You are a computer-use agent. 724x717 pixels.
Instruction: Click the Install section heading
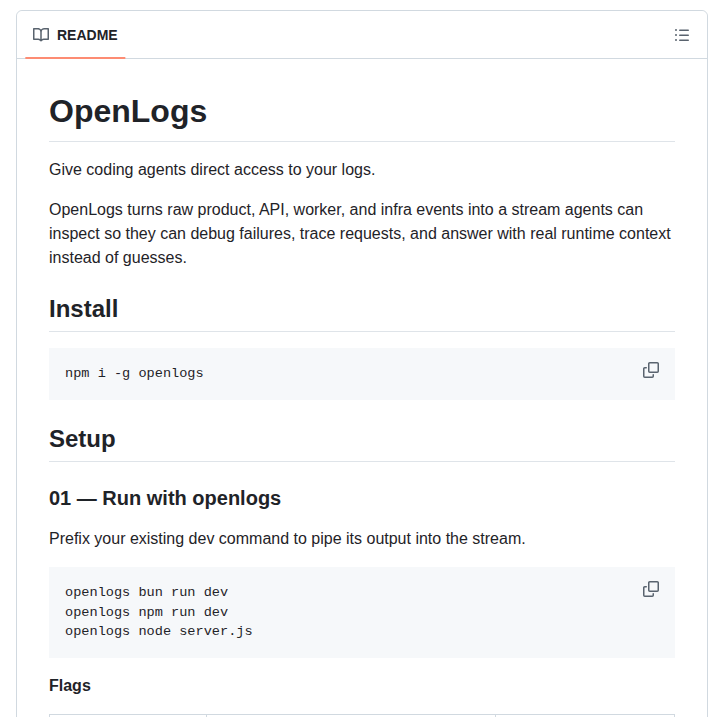tap(84, 309)
